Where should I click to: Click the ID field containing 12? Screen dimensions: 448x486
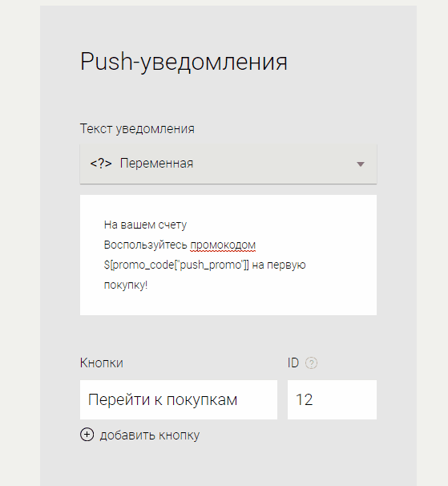click(332, 399)
